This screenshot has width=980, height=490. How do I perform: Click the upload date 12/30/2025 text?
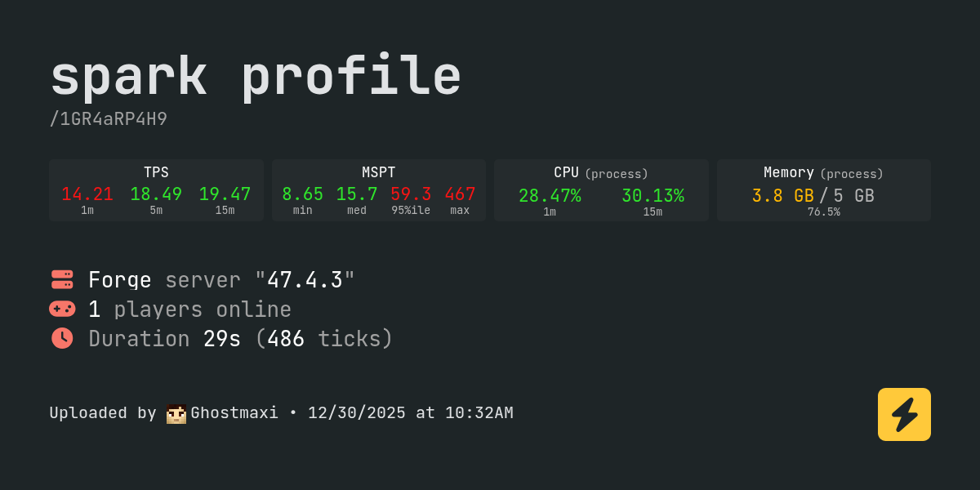coord(356,413)
